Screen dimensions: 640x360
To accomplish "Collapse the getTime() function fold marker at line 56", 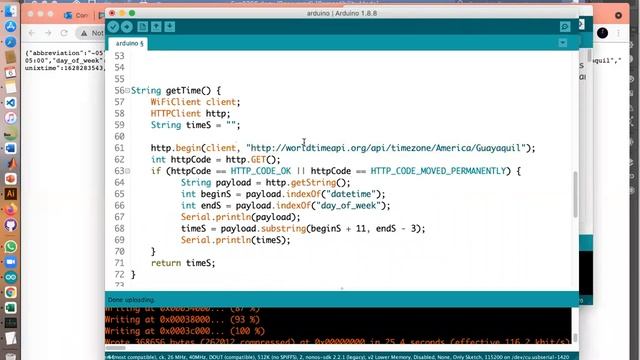I will (x=127, y=90).
